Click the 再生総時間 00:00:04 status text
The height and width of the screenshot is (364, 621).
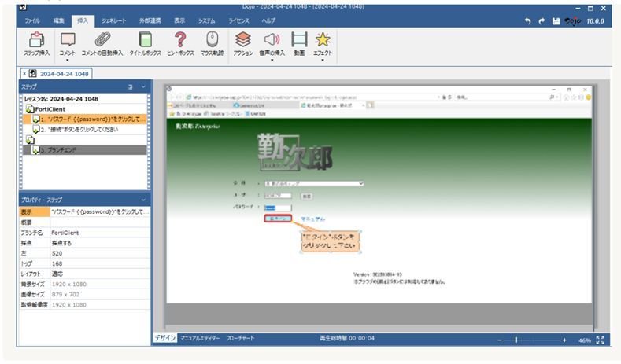point(347,338)
